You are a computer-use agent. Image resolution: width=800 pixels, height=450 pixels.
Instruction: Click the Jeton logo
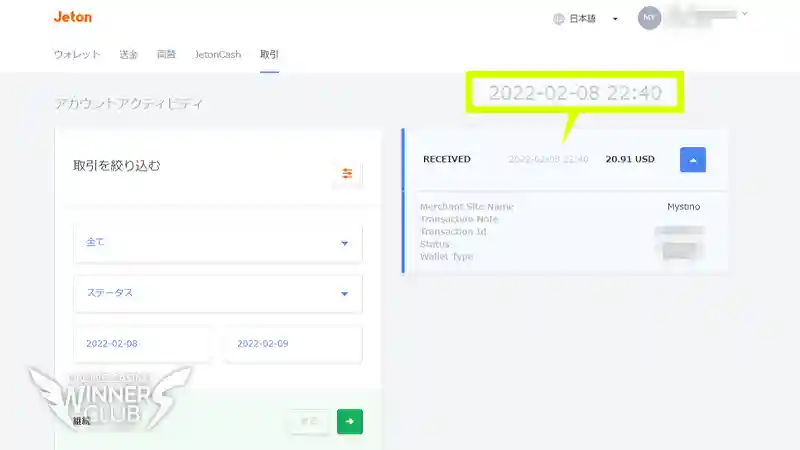tap(73, 17)
